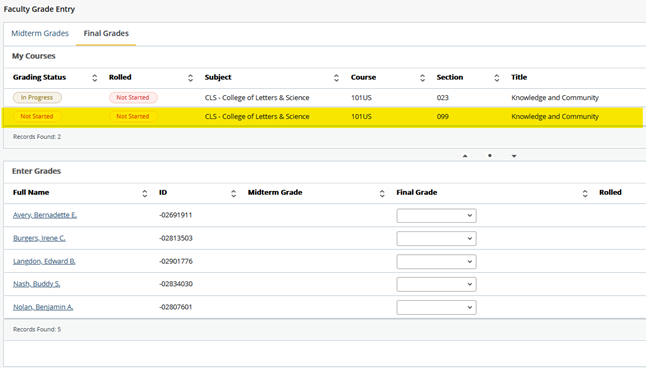Click 101US course code in 099 row

pyautogui.click(x=361, y=117)
